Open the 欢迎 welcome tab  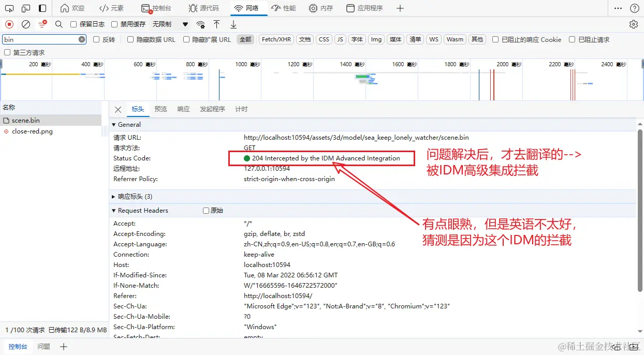click(72, 8)
